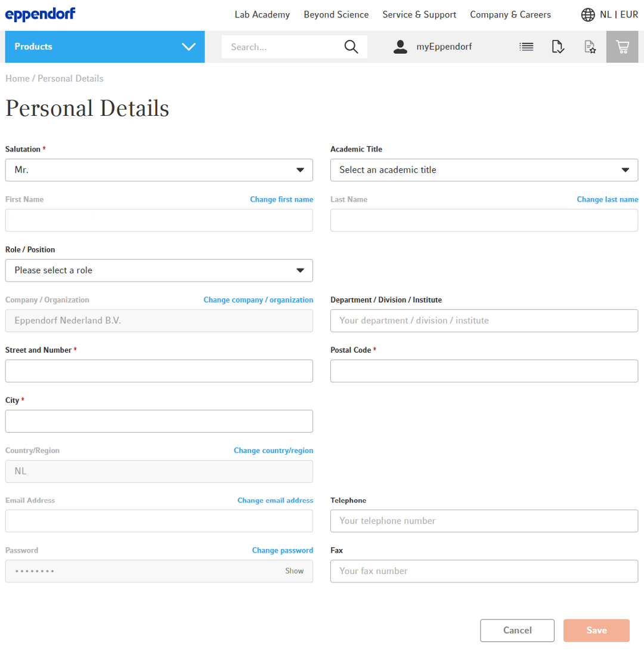The image size is (644, 654).
Task: Click Show to reveal the password
Action: 294,570
